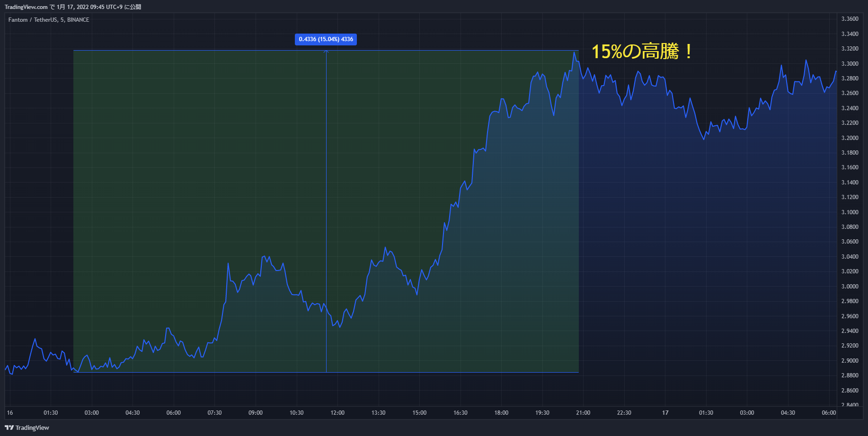This screenshot has width=868, height=436.
Task: Click the 2.8800 price axis label
Action: pos(850,375)
